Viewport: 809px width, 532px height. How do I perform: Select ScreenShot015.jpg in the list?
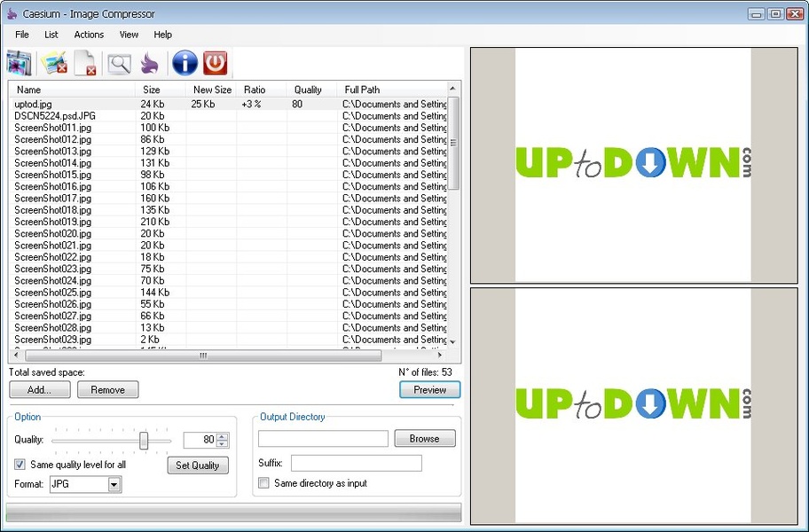click(x=229, y=175)
